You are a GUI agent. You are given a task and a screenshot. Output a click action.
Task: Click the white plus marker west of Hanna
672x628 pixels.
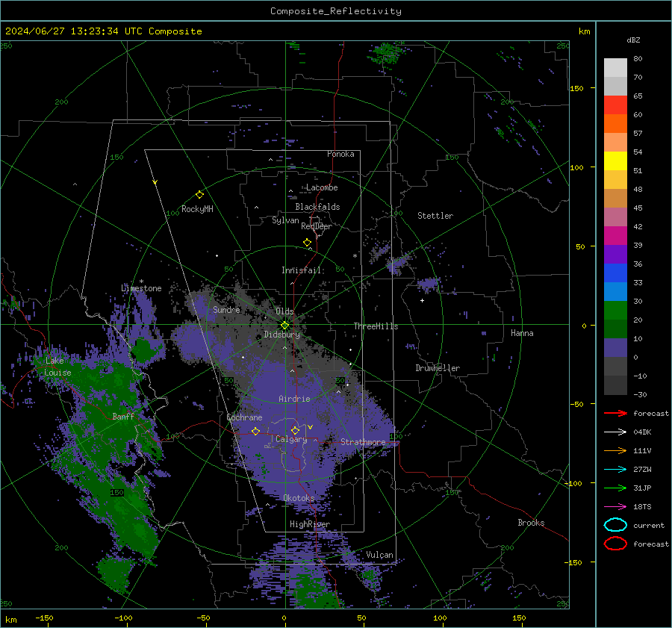(422, 300)
